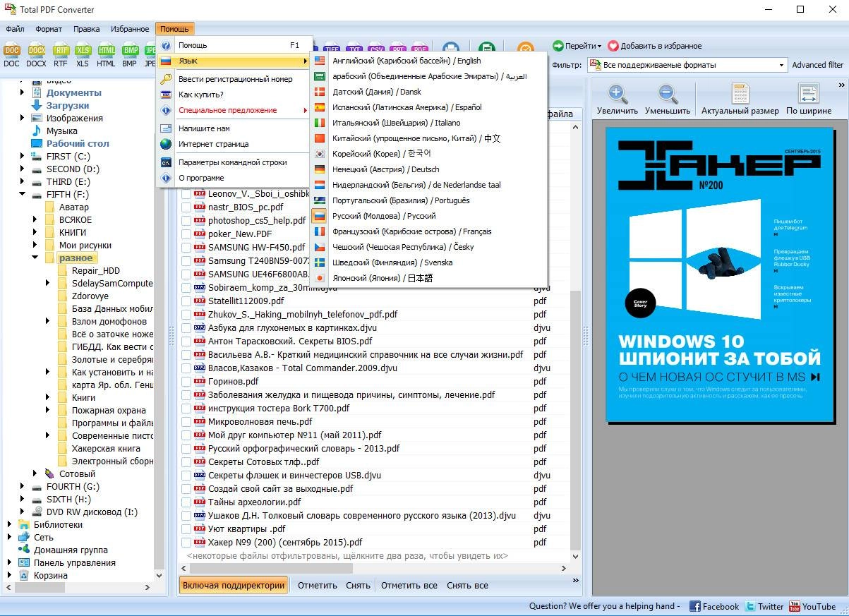Image resolution: width=849 pixels, height=616 pixels.
Task: Open the Перейти dropdown
Action: pos(577,46)
